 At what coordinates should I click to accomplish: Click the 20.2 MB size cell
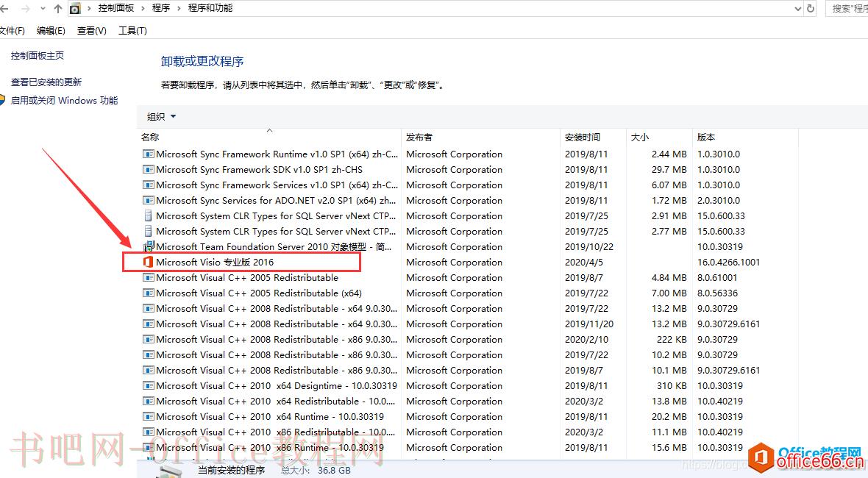(669, 416)
